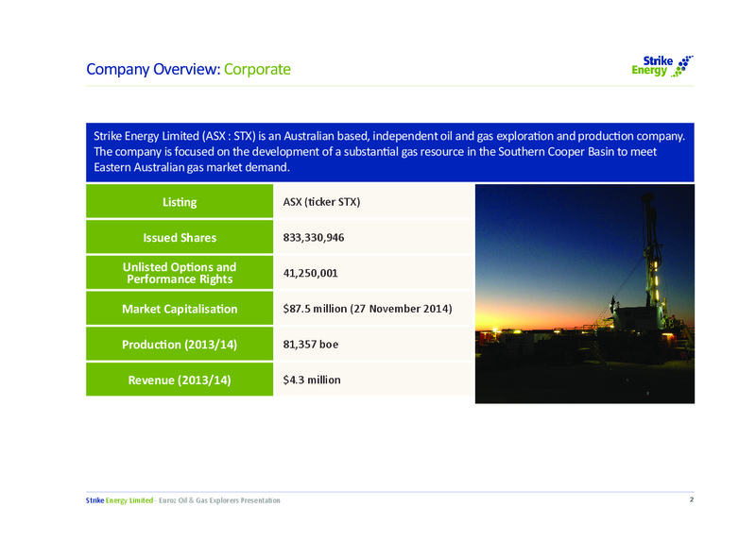Select the value "833,330,946"
Screen dimensions: 756x541
314,238
